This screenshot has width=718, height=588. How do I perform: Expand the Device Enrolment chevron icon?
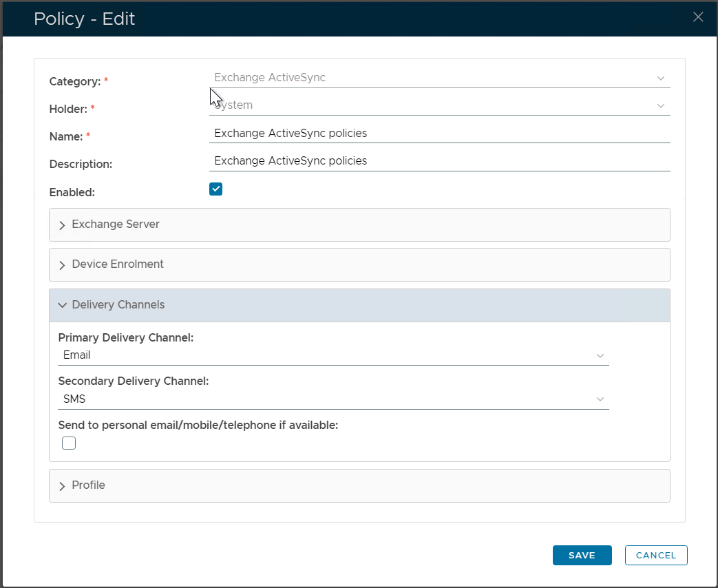62,265
